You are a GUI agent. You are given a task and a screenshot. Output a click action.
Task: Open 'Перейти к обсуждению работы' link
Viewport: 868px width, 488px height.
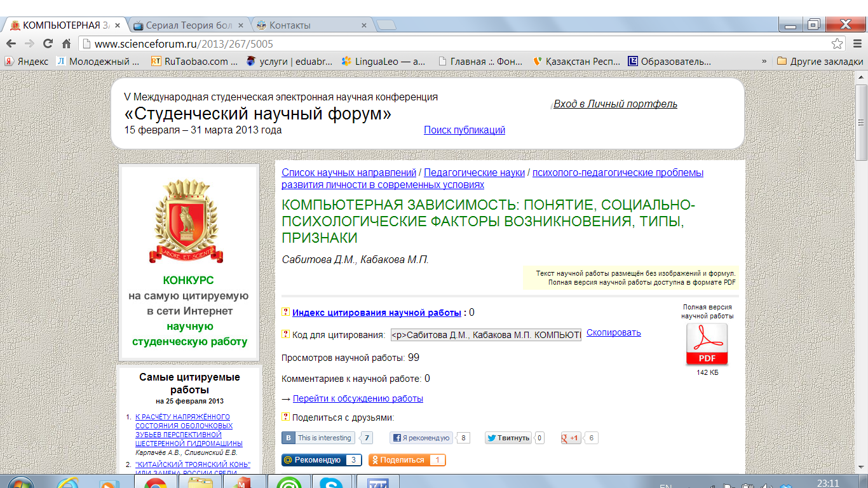coord(358,398)
